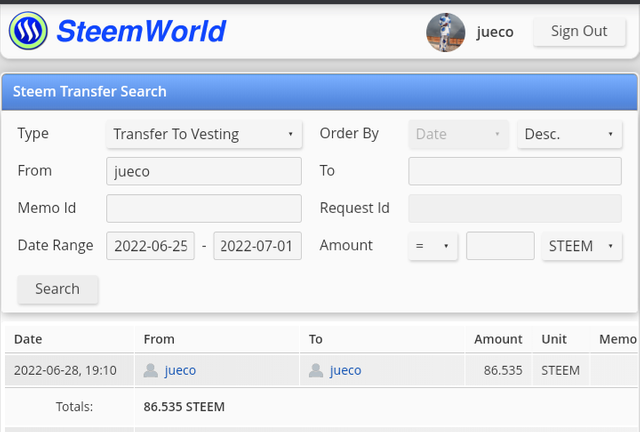Screen dimensions: 640x432
Task: Open the Amount operator equals dropdown
Action: coord(433,246)
